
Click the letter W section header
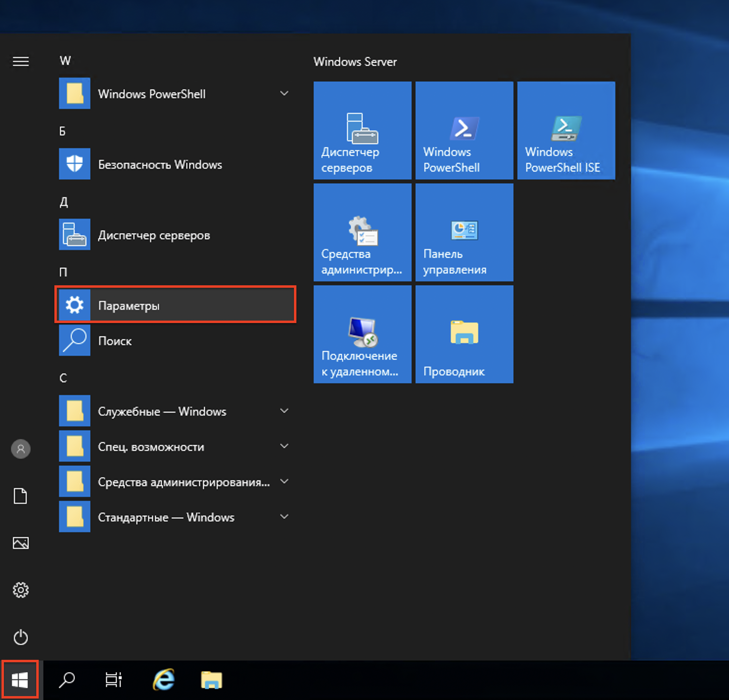pyautogui.click(x=65, y=60)
